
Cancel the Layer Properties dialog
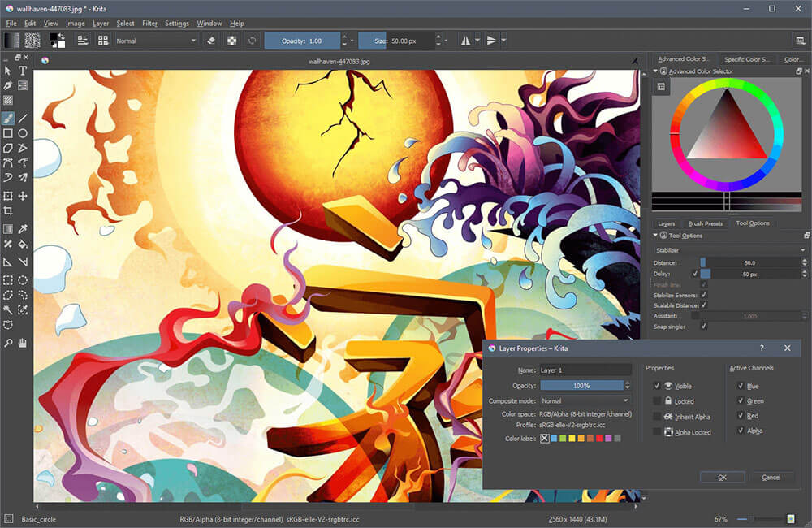click(771, 477)
